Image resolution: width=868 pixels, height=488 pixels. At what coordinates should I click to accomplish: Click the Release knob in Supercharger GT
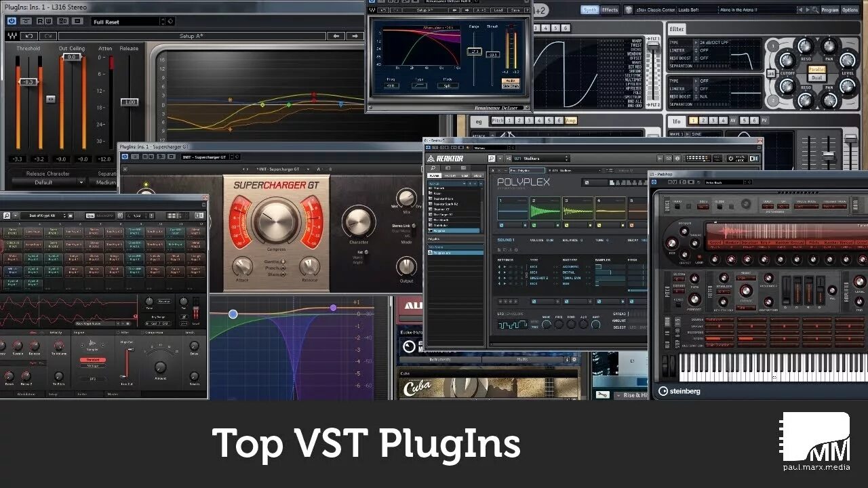pyautogui.click(x=310, y=266)
